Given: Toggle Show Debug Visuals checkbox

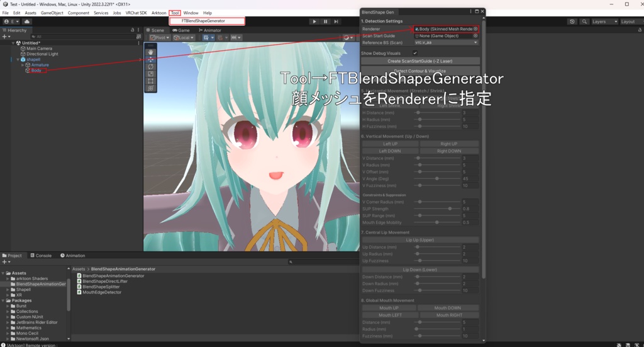Looking at the screenshot, I should 415,53.
